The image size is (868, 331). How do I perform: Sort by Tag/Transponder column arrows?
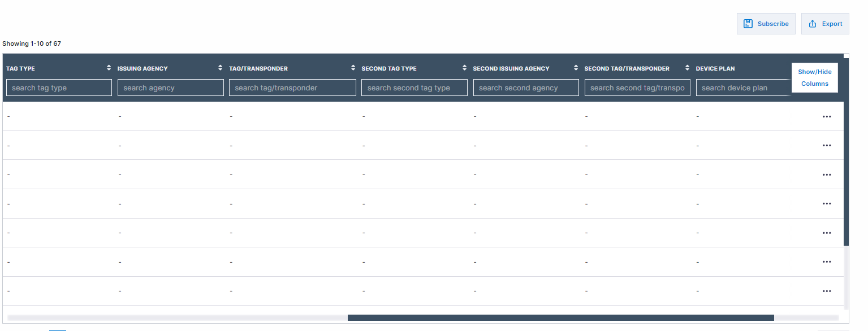(353, 68)
